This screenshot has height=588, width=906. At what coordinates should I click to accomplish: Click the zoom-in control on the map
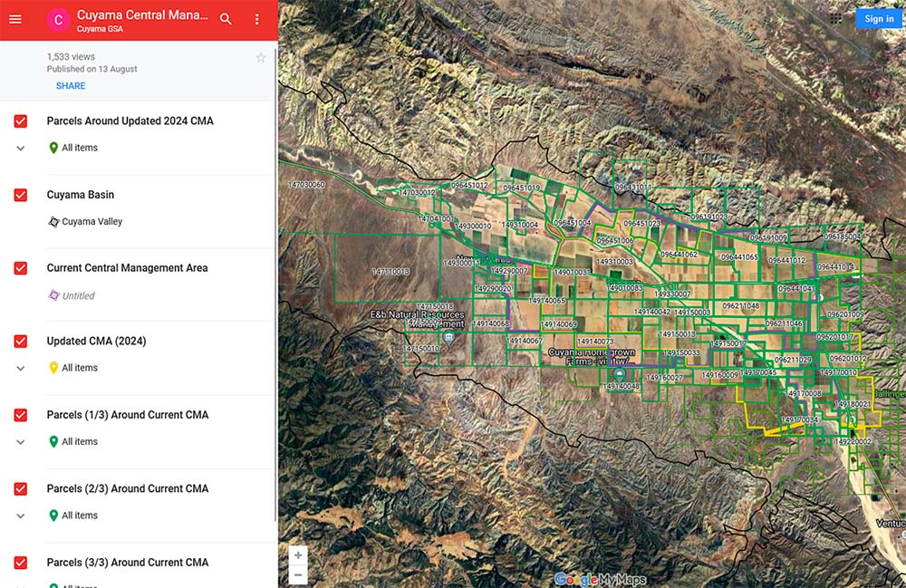pyautogui.click(x=298, y=554)
